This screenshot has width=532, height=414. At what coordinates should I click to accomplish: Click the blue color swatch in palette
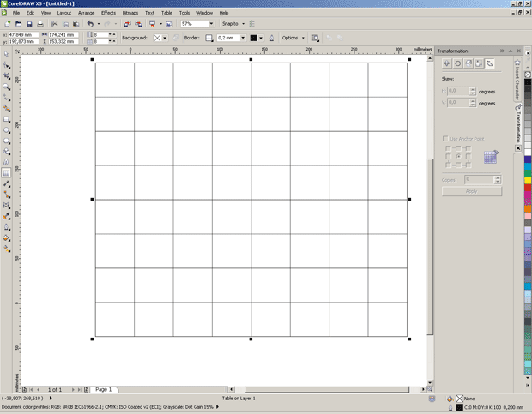pos(528,159)
